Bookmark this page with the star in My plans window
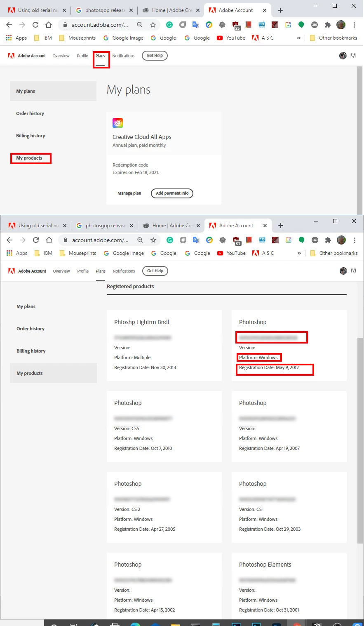The image size is (364, 626). point(153,25)
